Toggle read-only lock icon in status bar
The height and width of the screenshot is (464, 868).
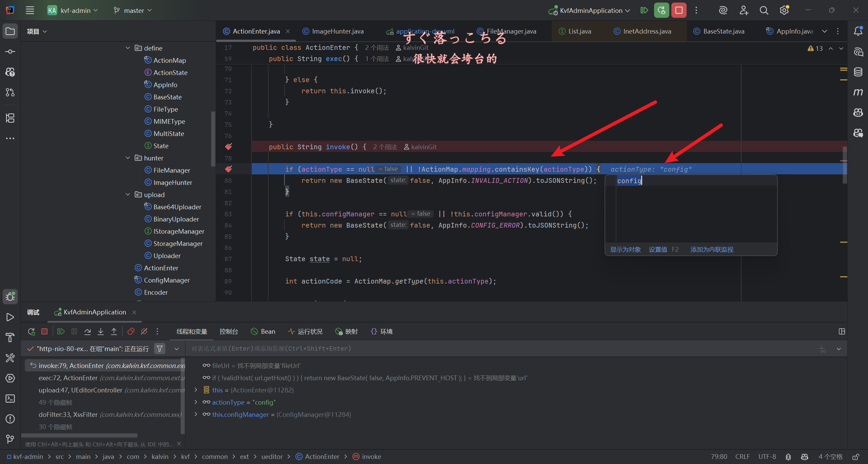(x=856, y=457)
